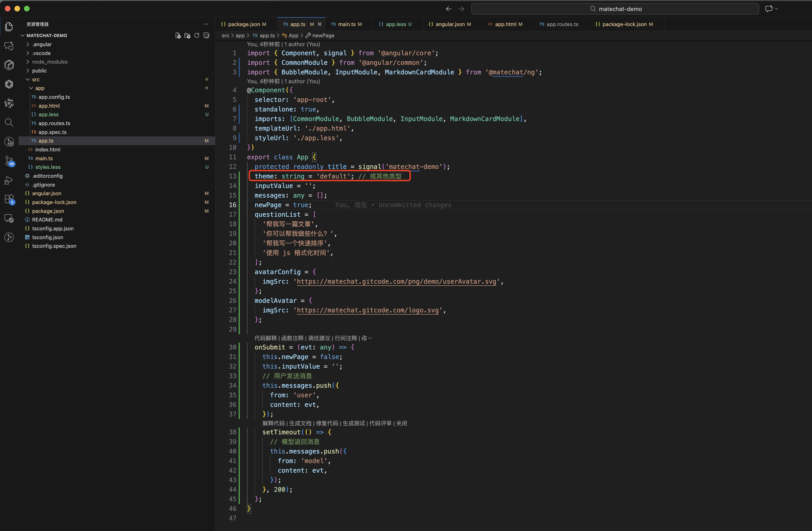The image size is (812, 531).
Task: Open the Explorer view in activity bar
Action: (x=9, y=27)
